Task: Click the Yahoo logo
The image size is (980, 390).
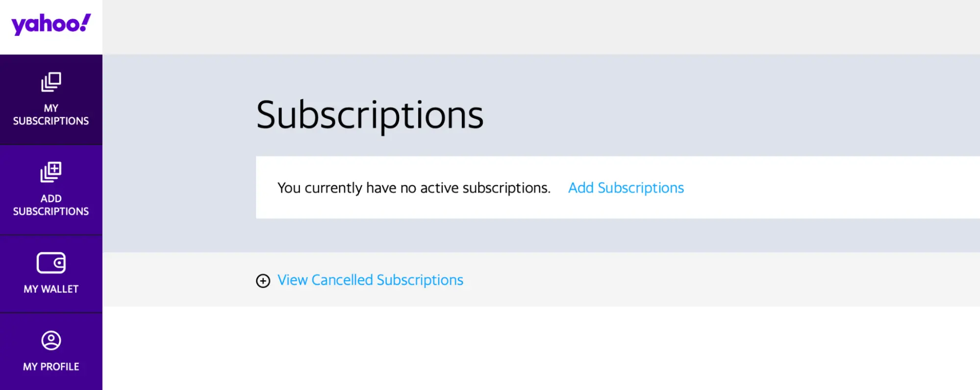Action: pyautogui.click(x=50, y=24)
